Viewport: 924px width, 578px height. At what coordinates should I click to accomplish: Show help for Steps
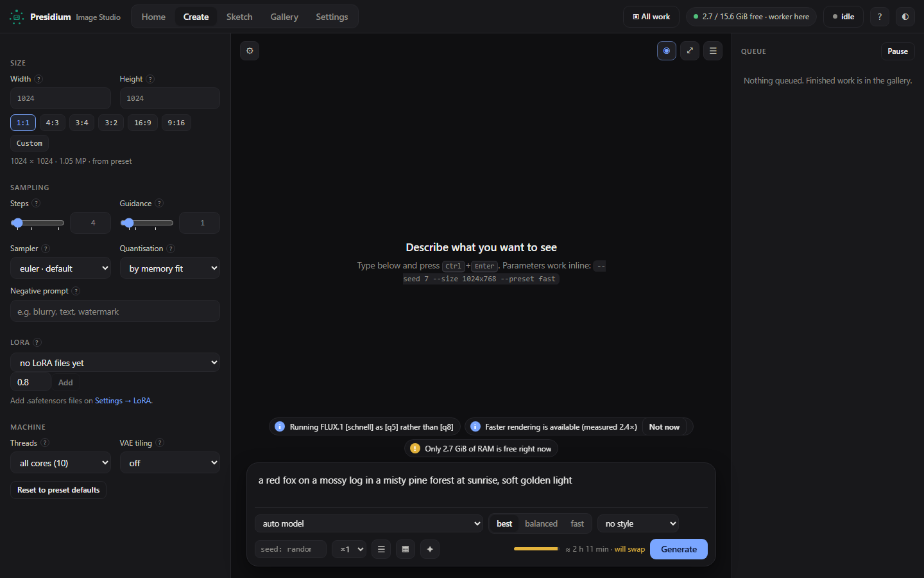click(x=36, y=204)
